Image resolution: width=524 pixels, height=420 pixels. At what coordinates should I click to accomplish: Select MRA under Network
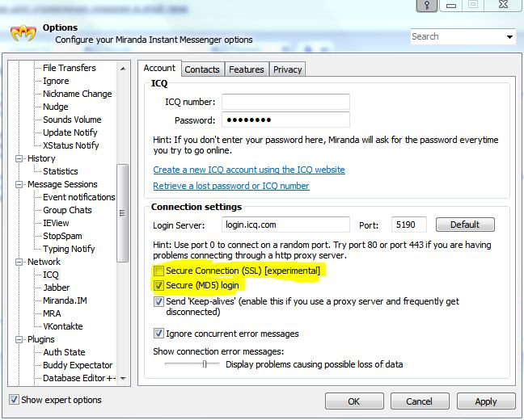coord(52,313)
